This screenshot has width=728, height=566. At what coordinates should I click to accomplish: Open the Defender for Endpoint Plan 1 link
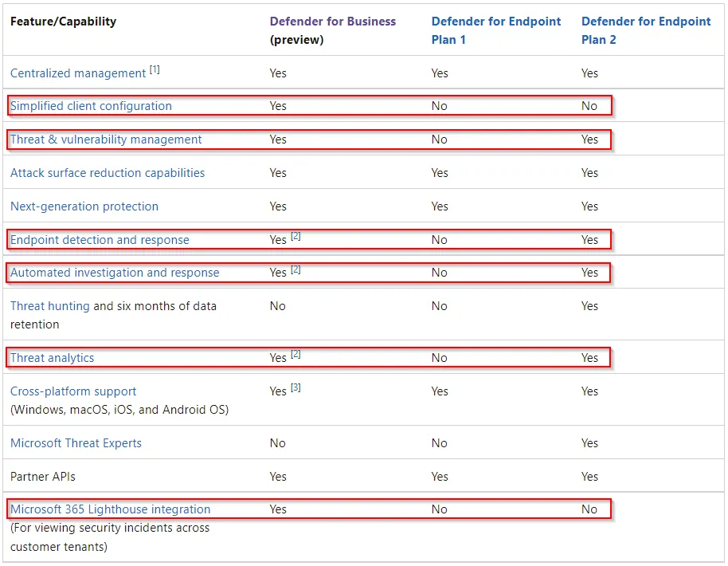(496, 30)
